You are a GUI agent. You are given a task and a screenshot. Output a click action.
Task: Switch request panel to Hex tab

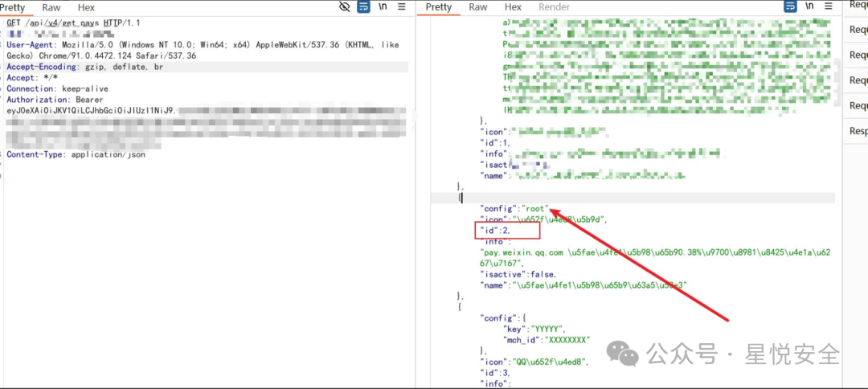pos(86,8)
